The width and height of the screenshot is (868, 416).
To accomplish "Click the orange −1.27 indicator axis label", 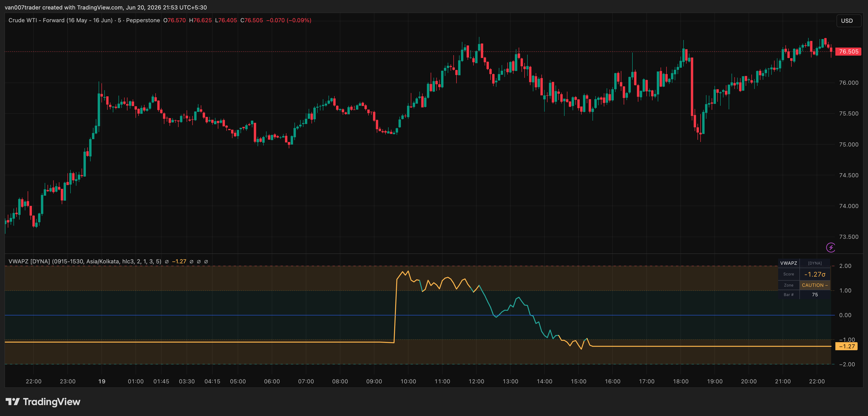I will click(x=846, y=346).
